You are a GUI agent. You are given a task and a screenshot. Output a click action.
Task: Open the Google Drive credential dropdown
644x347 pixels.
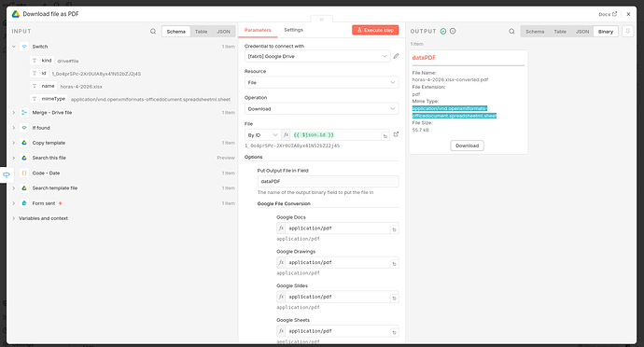click(x=317, y=56)
